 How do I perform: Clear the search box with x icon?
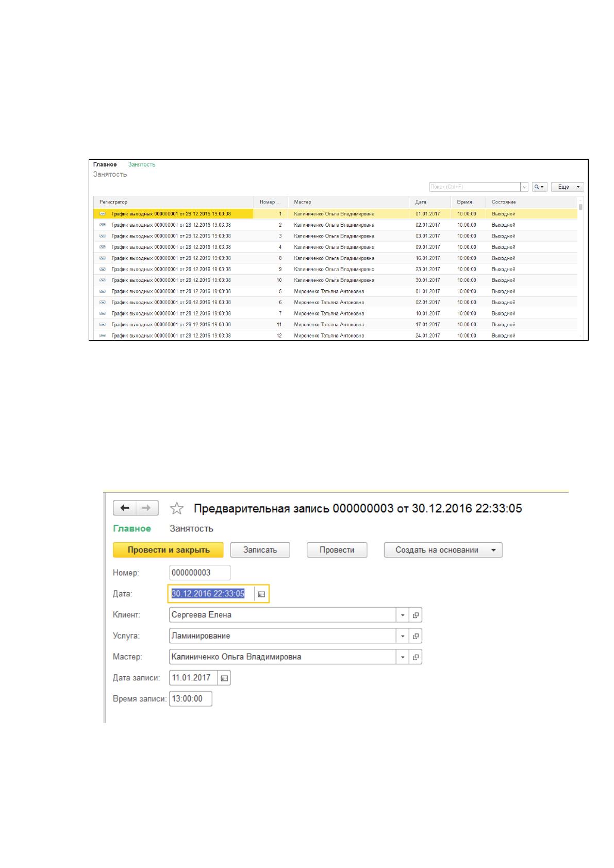(x=525, y=187)
